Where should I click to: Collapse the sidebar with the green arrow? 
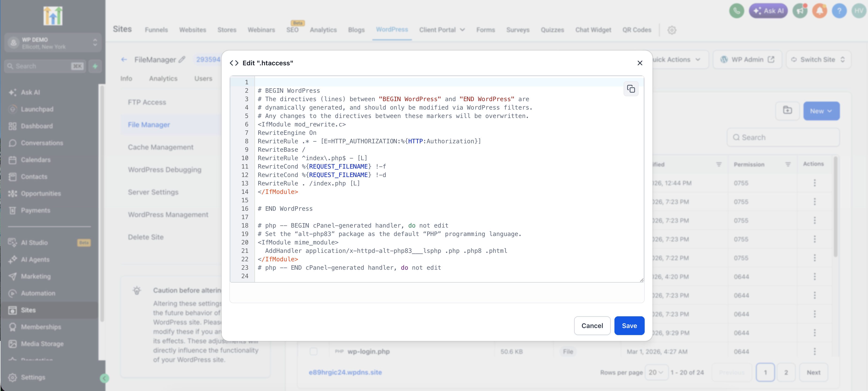(105, 379)
